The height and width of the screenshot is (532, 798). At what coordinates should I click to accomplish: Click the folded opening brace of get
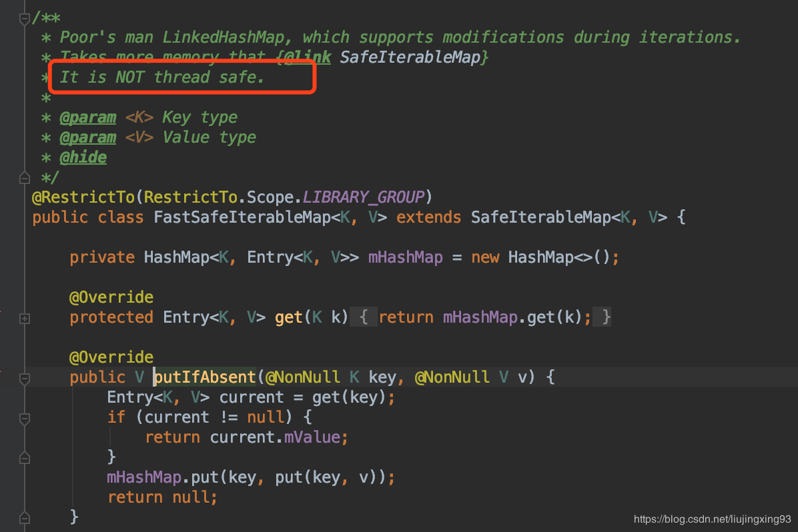tap(364, 317)
